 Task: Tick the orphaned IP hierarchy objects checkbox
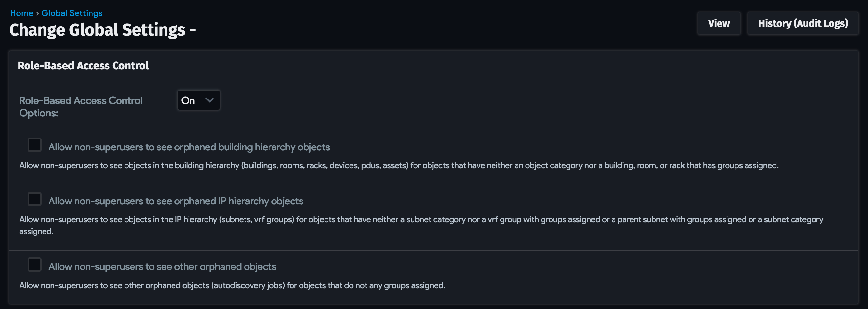point(35,199)
